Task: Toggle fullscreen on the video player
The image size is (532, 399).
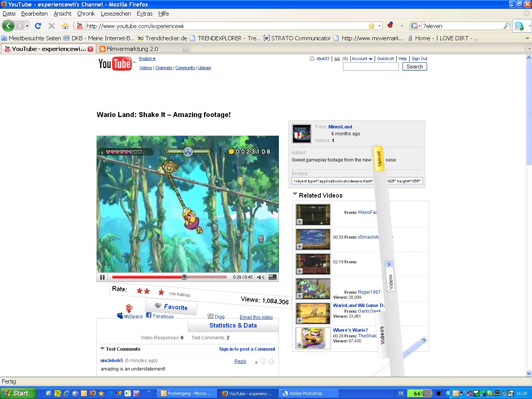Action: pyautogui.click(x=272, y=277)
